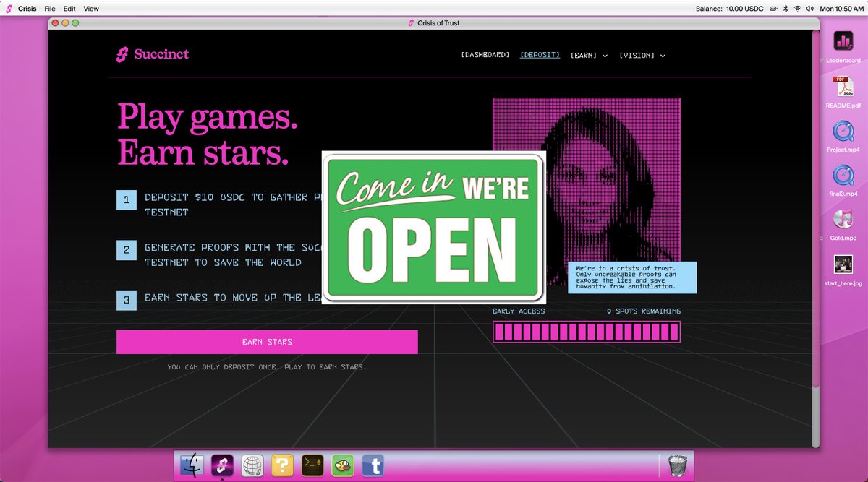Open the Edit menu
The image size is (868, 482).
(69, 8)
